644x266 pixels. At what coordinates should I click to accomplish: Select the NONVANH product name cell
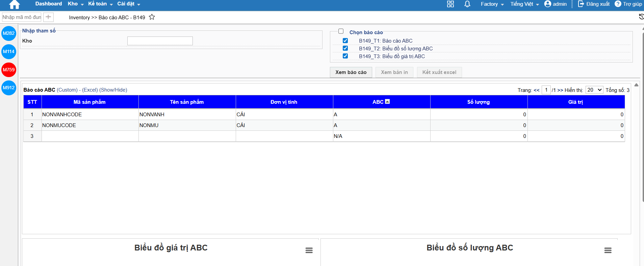click(x=187, y=115)
